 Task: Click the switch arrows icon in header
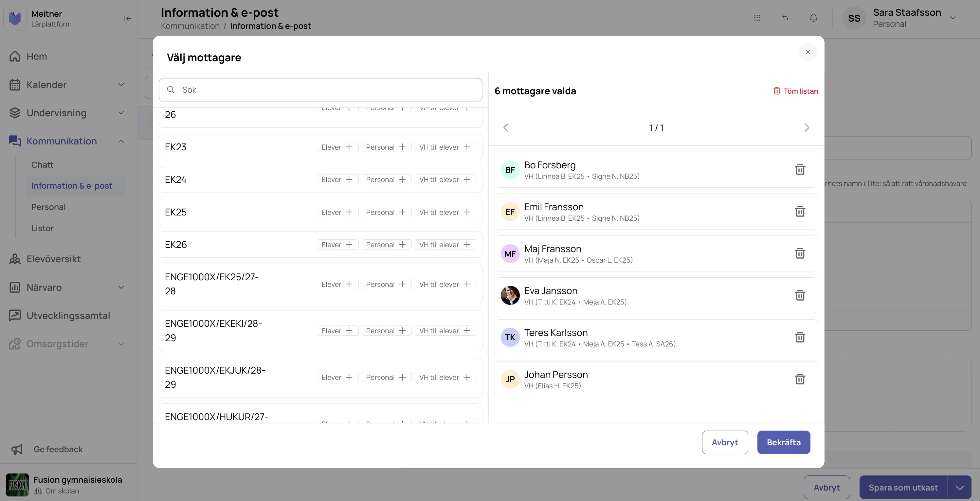[x=785, y=18]
